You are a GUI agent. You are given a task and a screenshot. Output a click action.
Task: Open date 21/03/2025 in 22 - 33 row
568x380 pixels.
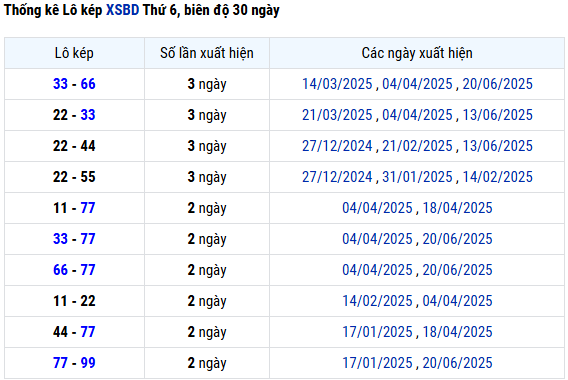click(337, 115)
